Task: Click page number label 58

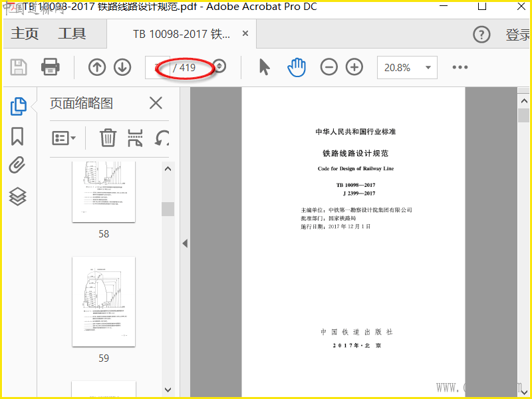Action: [x=104, y=234]
